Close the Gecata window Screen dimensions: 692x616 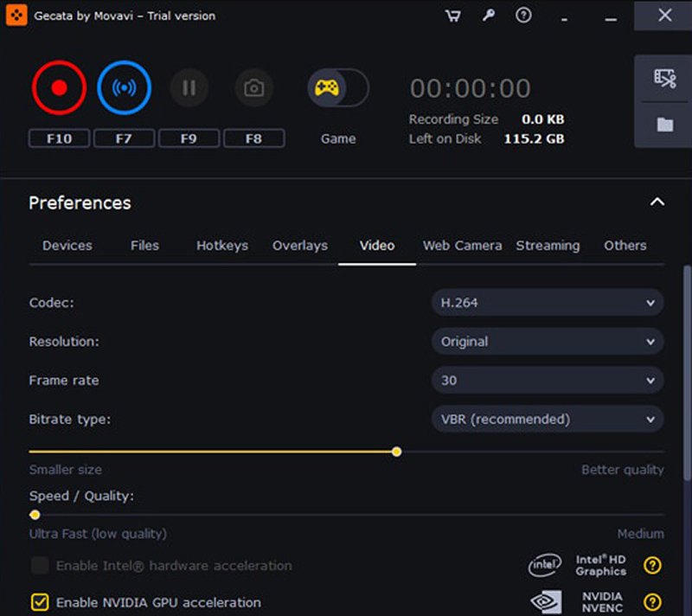[x=664, y=16]
